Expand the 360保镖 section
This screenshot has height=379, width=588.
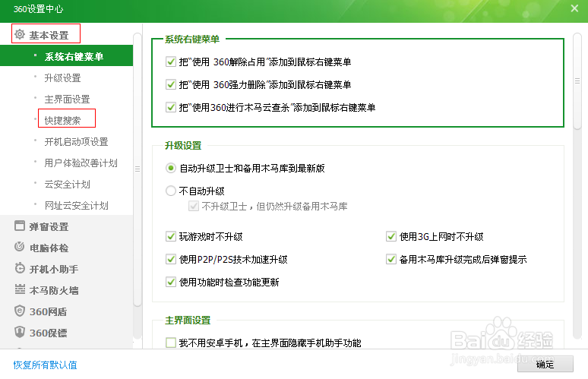tap(49, 333)
